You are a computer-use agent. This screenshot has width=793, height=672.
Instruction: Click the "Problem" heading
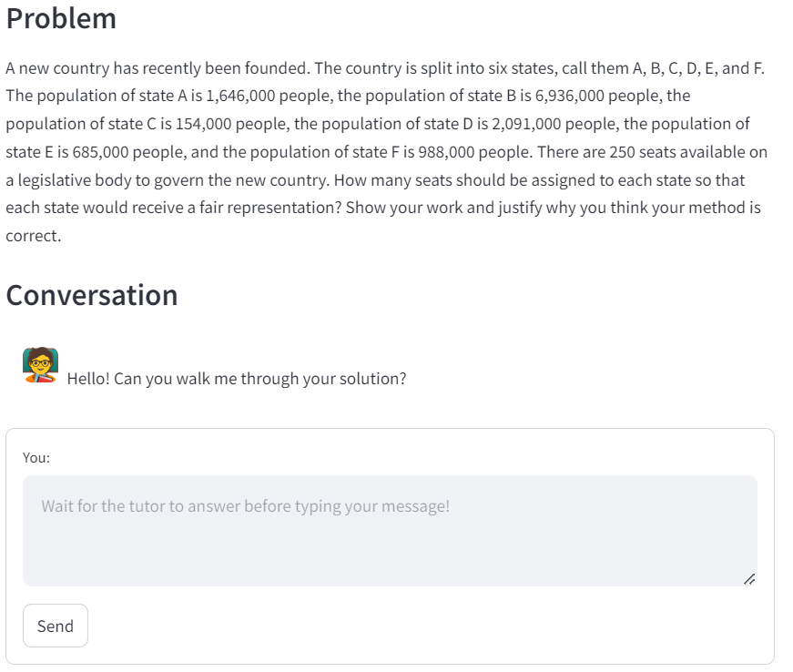click(x=61, y=18)
